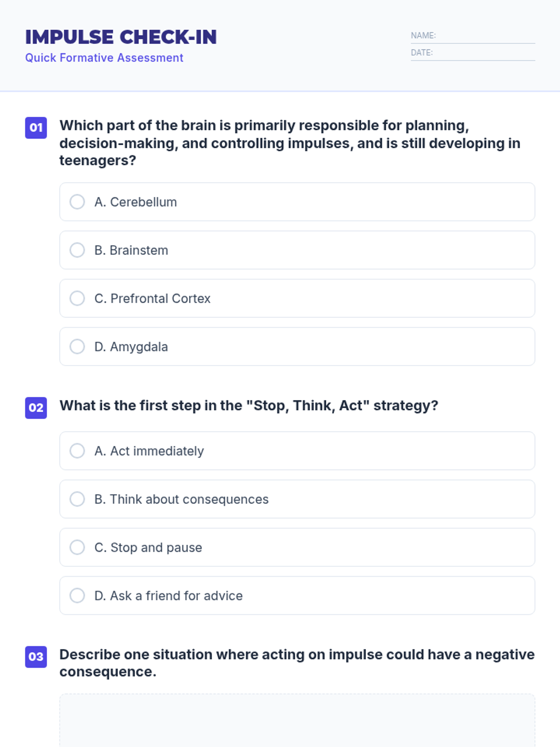This screenshot has width=560, height=747.
Task: Click the Impulse Check-In title
Action: 121,37
